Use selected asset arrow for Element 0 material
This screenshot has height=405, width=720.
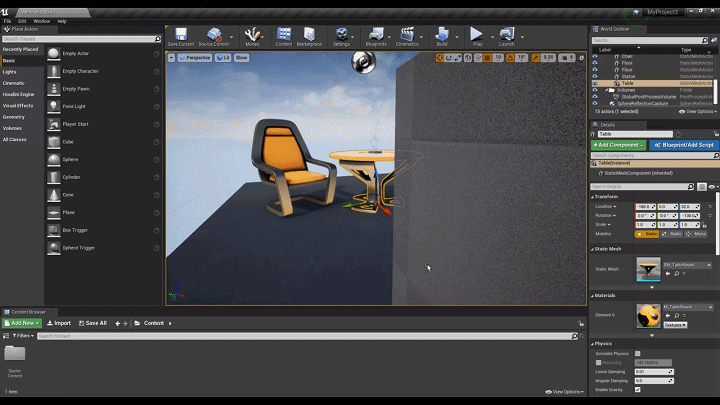click(x=668, y=316)
